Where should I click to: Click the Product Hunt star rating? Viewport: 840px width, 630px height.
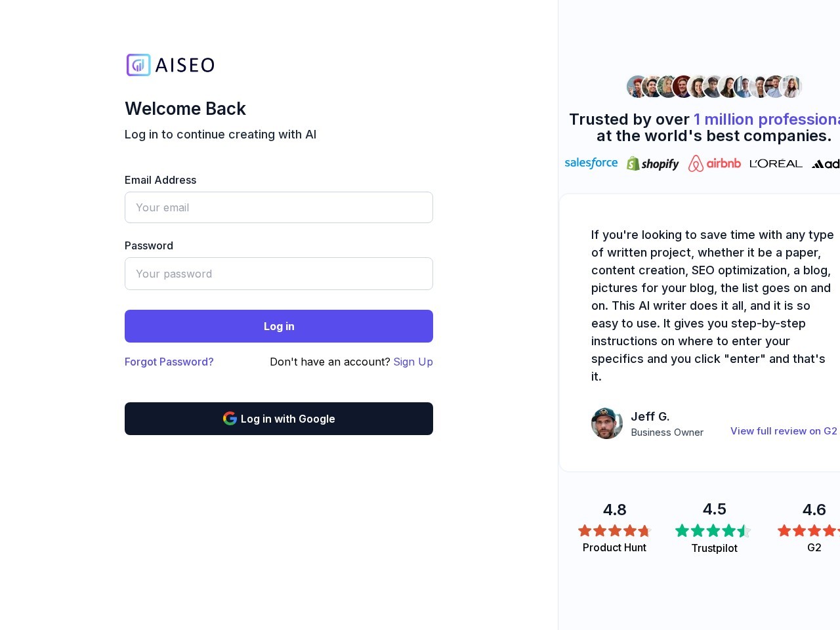(614, 530)
